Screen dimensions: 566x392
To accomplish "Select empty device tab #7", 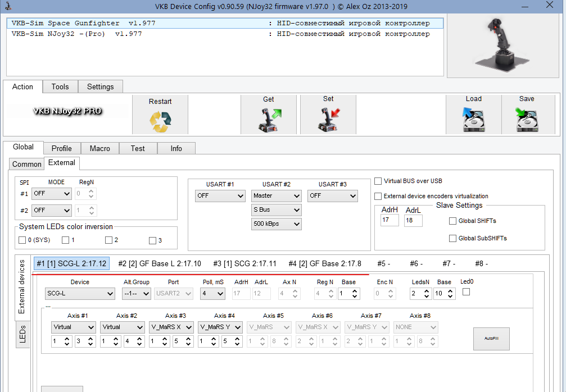I will [x=449, y=263].
